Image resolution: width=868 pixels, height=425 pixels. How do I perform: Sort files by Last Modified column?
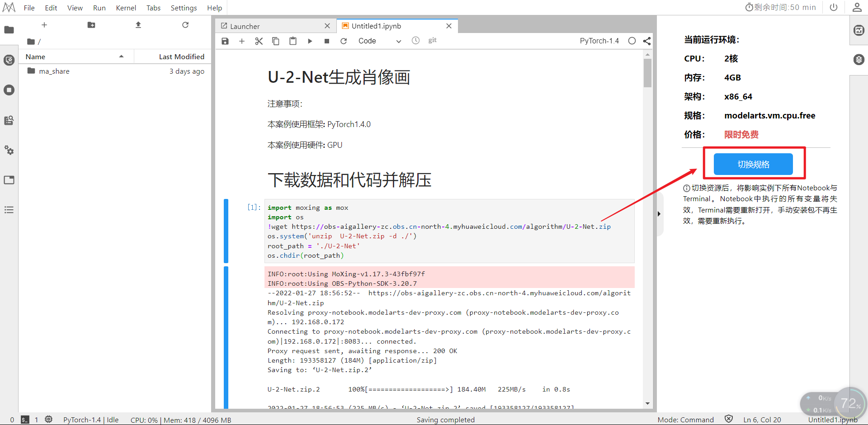172,57
